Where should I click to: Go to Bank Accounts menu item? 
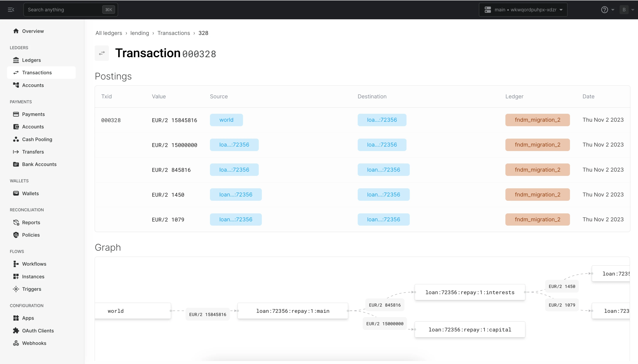tap(39, 164)
